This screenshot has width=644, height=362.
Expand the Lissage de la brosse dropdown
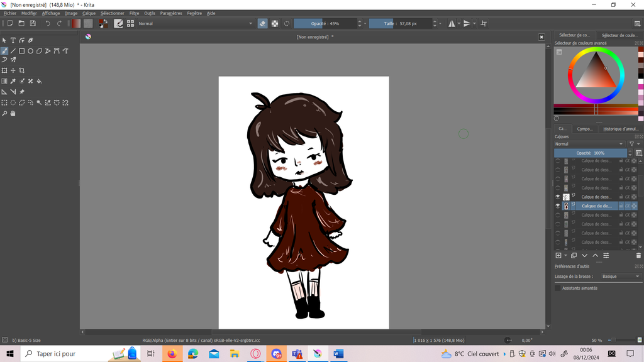pyautogui.click(x=619, y=277)
